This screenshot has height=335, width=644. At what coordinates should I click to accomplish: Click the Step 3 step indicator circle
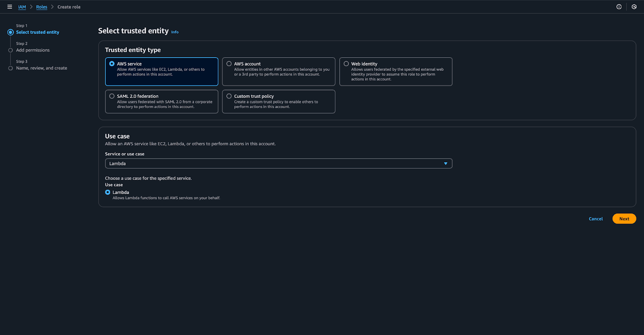(10, 68)
